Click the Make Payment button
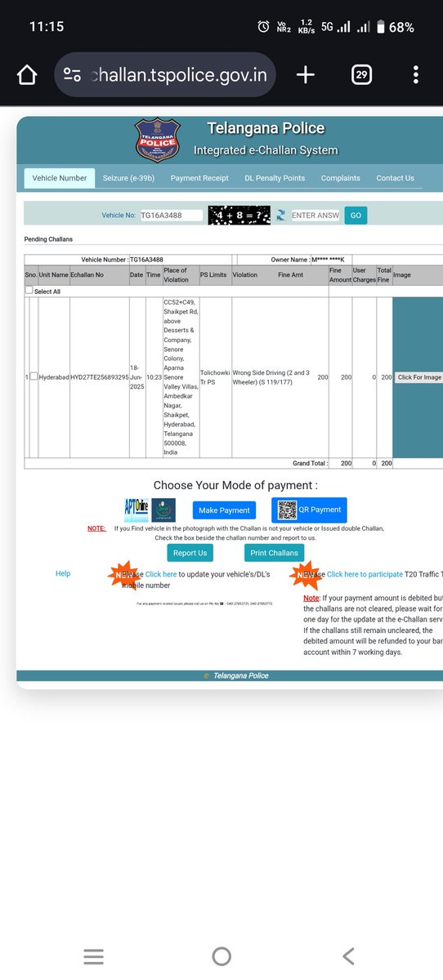Screen dimensions: 443x980 (x=225, y=510)
